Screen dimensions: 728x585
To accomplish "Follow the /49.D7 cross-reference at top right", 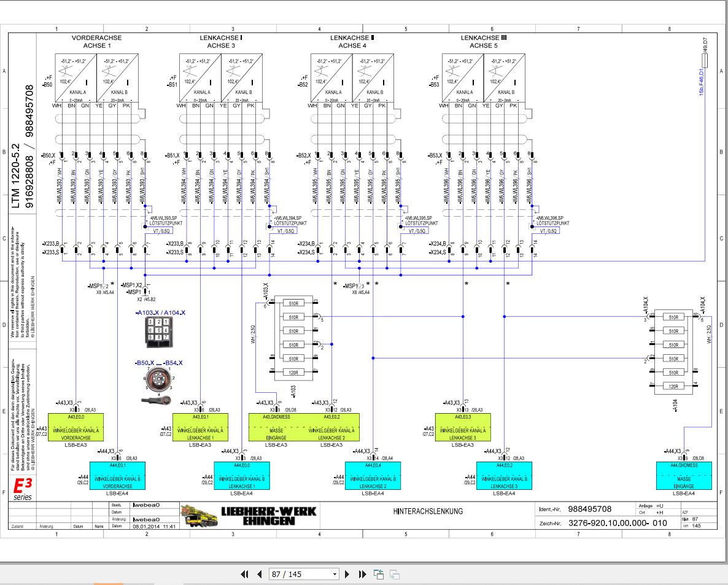I will pyautogui.click(x=705, y=45).
